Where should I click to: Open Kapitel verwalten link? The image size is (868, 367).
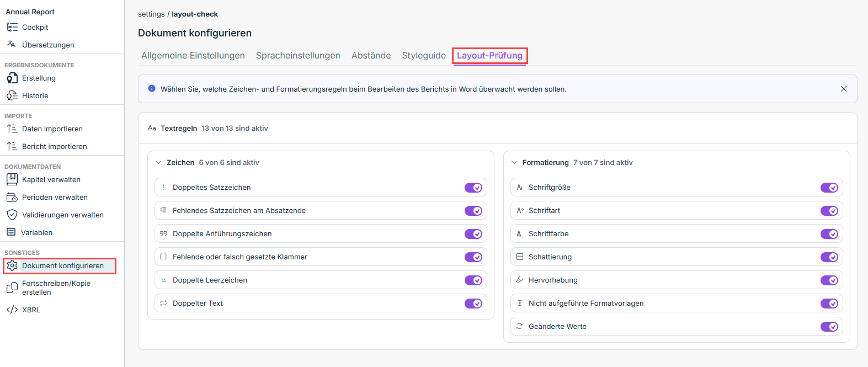click(51, 179)
